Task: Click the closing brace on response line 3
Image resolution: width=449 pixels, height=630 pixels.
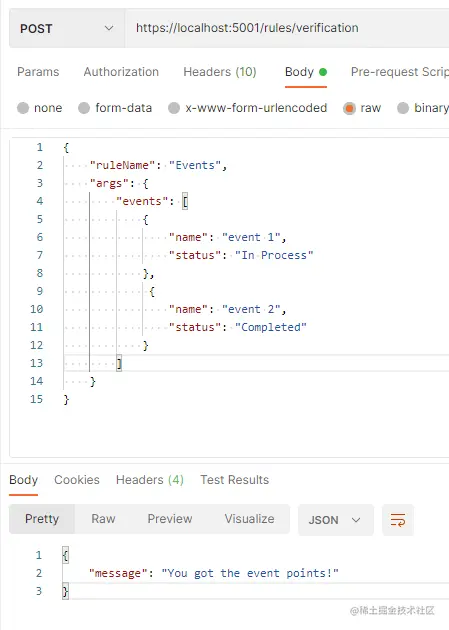Action: tap(65, 591)
